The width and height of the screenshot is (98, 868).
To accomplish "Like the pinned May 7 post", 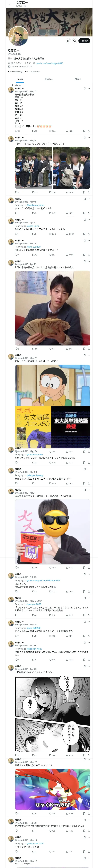I will 52,131.
